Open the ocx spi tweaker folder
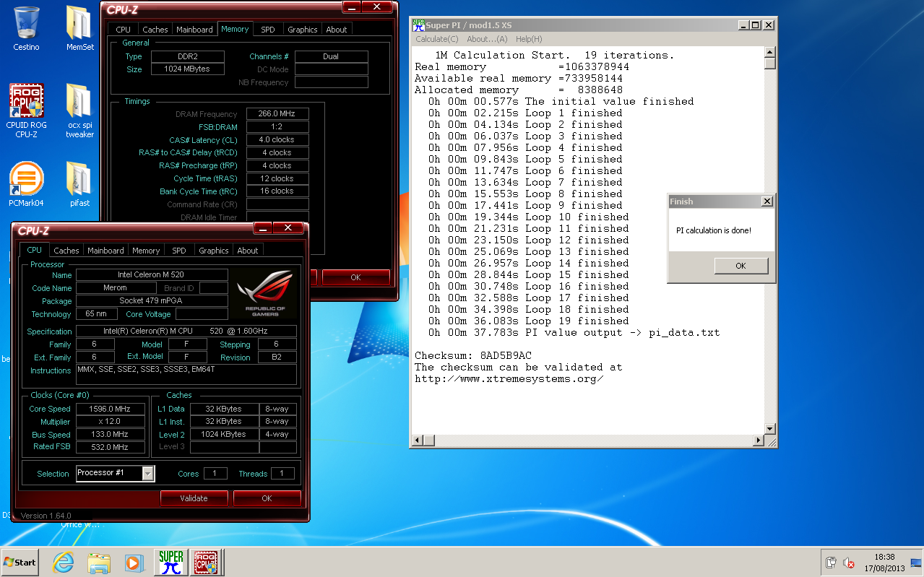The width and height of the screenshot is (924, 577). 79,110
